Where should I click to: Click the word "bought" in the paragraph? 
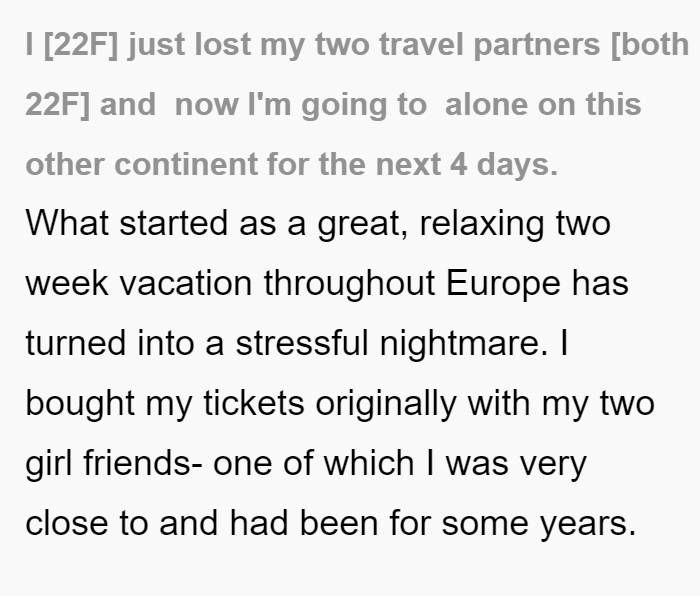tap(80, 404)
